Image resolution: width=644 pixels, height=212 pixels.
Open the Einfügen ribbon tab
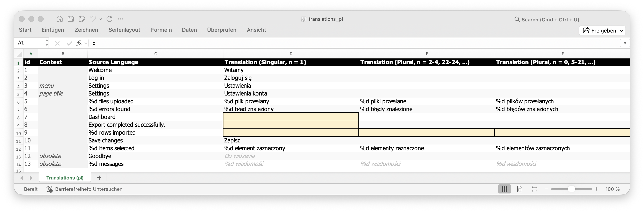click(x=53, y=30)
